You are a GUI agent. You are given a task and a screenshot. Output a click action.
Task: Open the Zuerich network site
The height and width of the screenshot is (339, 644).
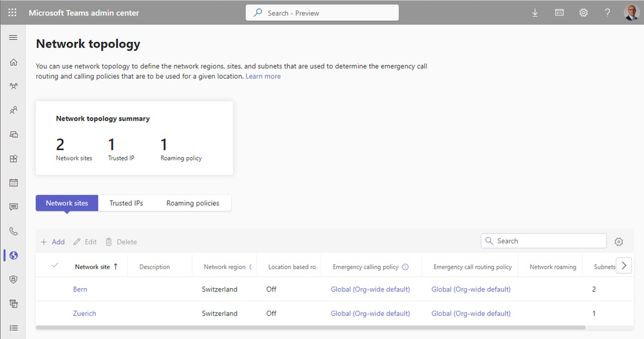click(84, 313)
